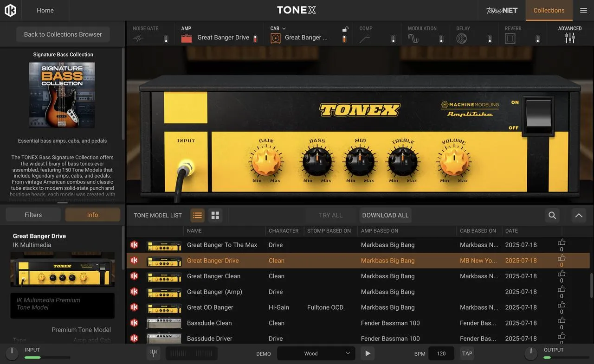Switch tone model list to grid view
This screenshot has width=594, height=364.
click(215, 215)
